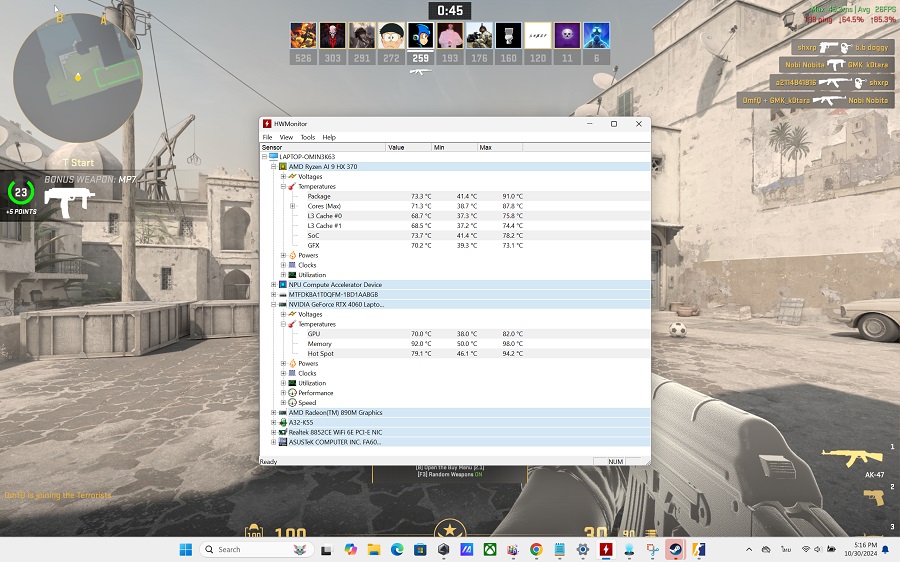Expand the Realtek 8852CE WiFi 6E node
Image resolution: width=900 pixels, height=562 pixels.
tap(274, 432)
